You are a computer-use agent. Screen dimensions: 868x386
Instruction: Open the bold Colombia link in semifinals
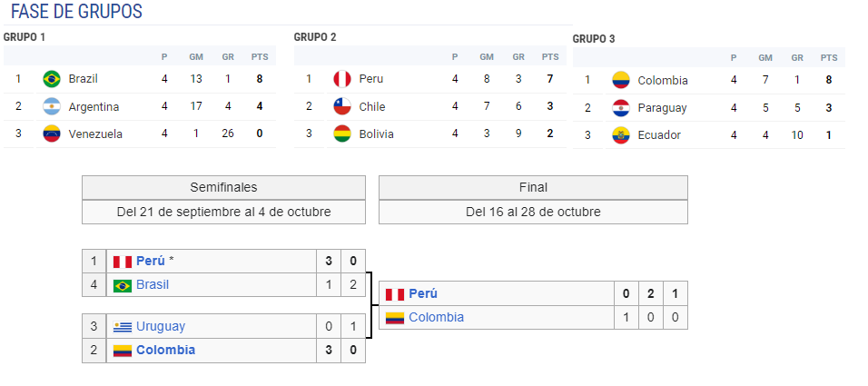click(x=165, y=350)
